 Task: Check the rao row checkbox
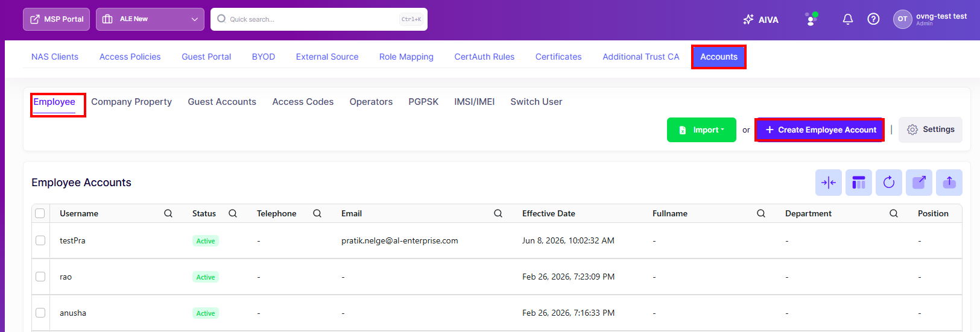(x=40, y=277)
